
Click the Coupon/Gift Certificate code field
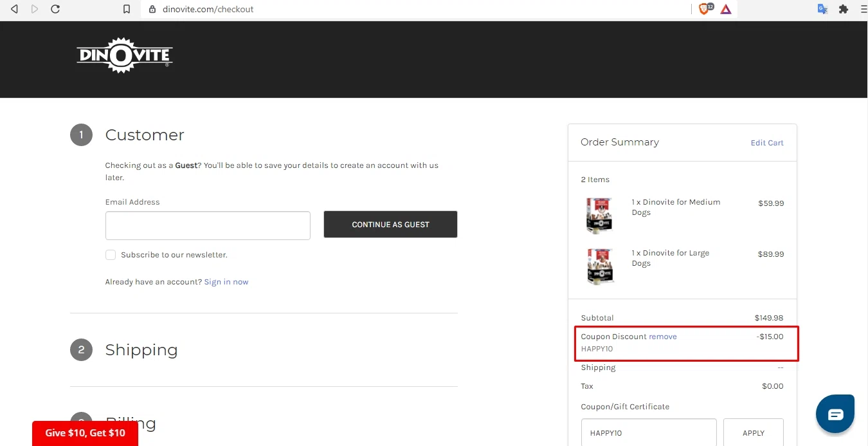pyautogui.click(x=649, y=432)
